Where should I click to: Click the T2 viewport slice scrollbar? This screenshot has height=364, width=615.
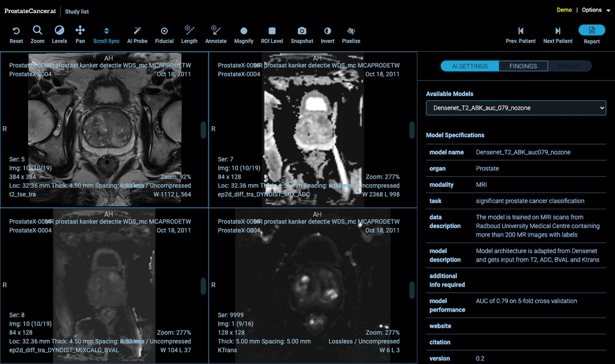(x=203, y=130)
